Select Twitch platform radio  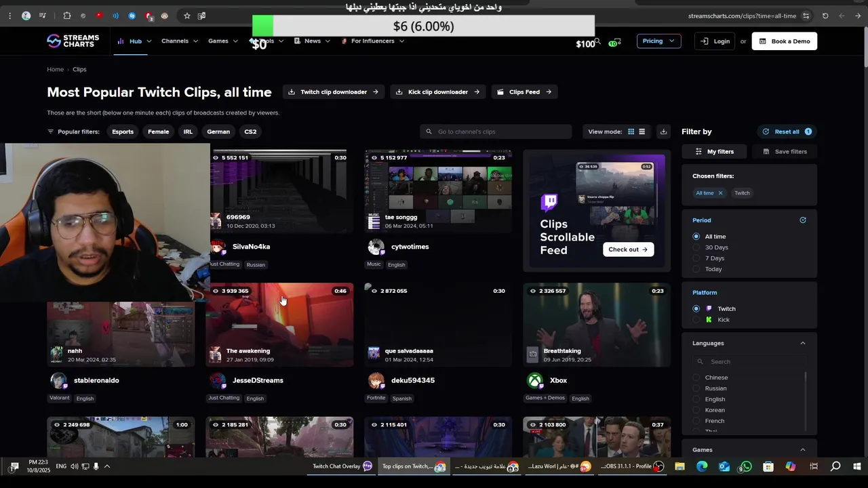point(696,308)
